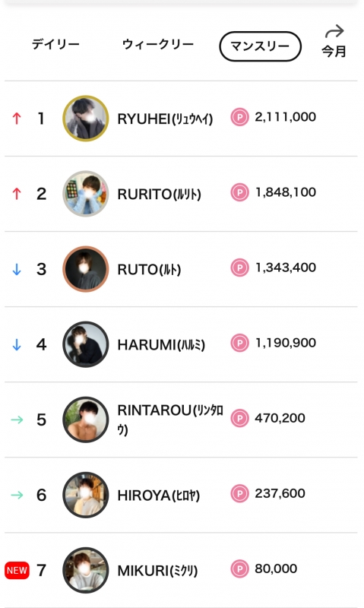This screenshot has height=608, width=364.
Task: Click the green right arrow at rank 6
Action: pyautogui.click(x=17, y=495)
